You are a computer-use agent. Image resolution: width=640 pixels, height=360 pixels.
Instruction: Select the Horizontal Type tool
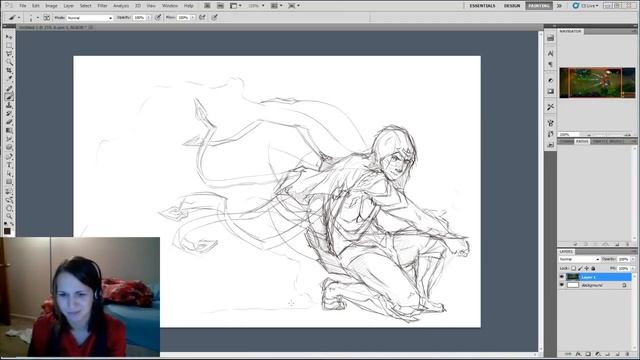coord(9,165)
